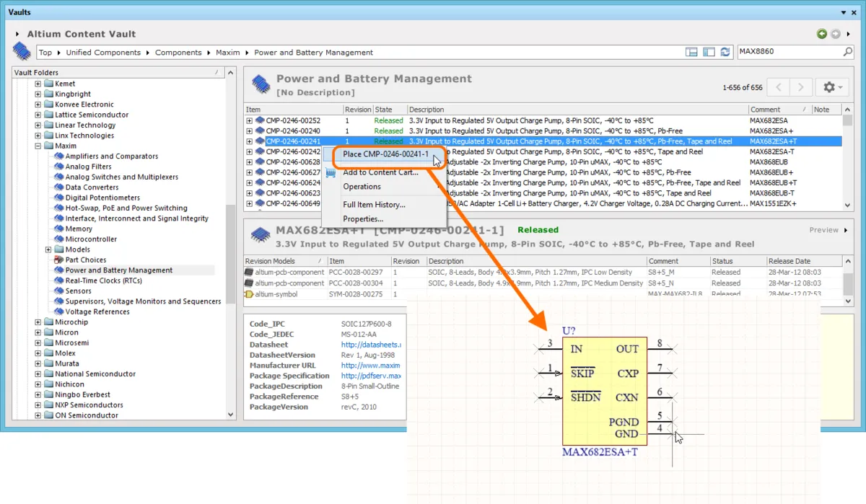This screenshot has height=504, width=866.
Task: Click the folder tree vertical scrollbar
Action: coord(231,252)
